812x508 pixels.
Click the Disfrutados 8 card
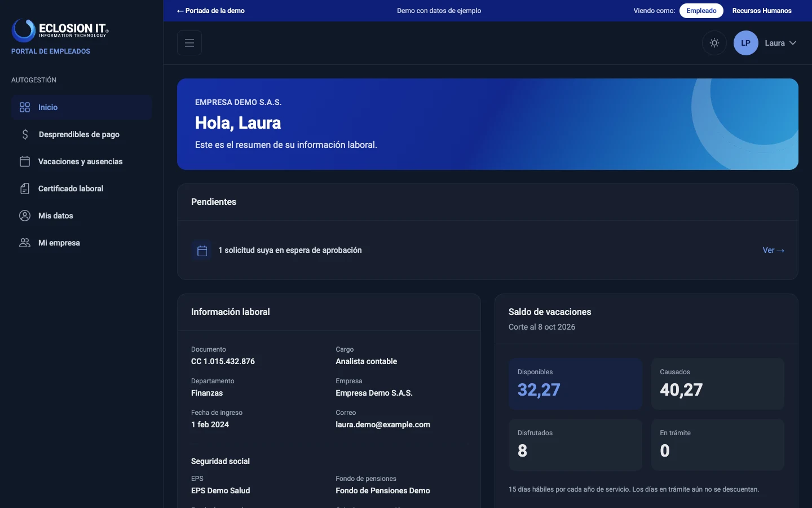pos(575,445)
